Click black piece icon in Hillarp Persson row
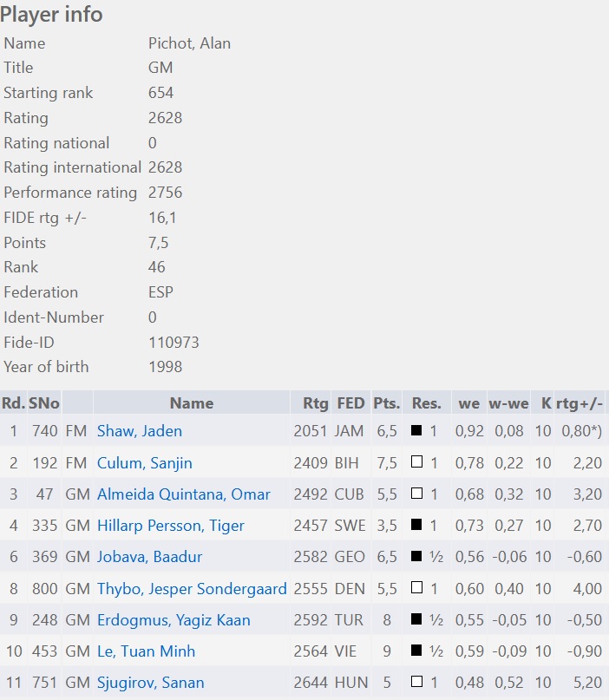Screen dimensions: 609x700 click(416, 524)
